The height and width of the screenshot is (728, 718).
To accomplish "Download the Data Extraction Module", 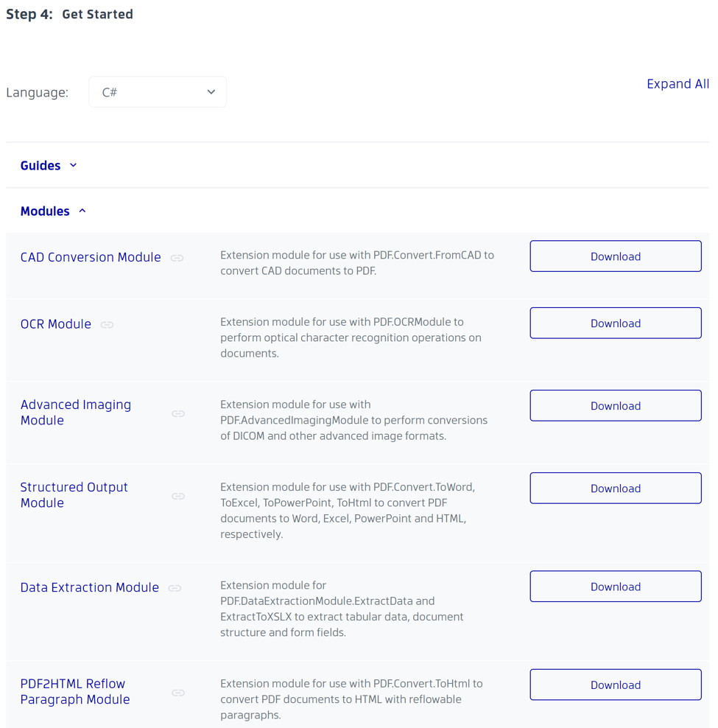I will (615, 586).
